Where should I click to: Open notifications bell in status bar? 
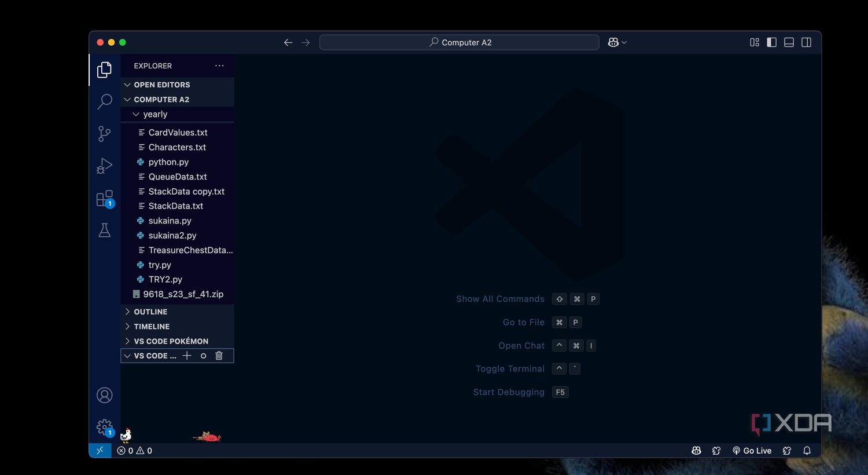[807, 451]
